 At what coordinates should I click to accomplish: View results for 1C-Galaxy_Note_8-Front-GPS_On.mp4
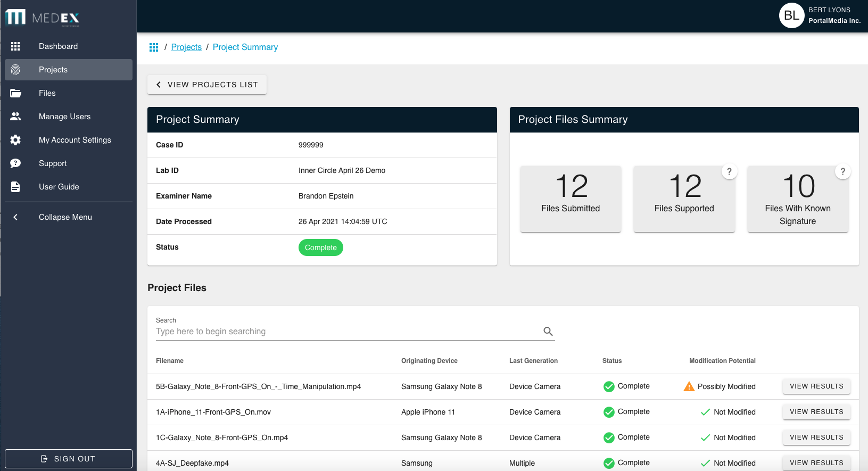coord(816,437)
